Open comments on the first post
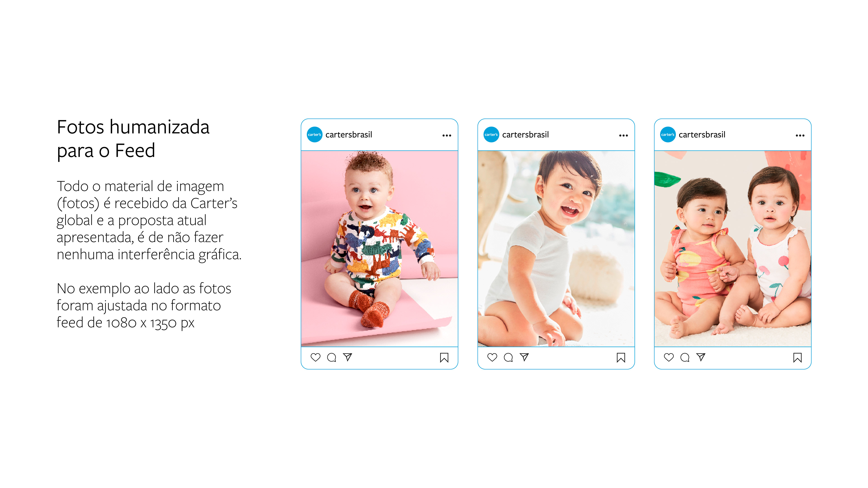This screenshot has width=868, height=488. tap(332, 357)
